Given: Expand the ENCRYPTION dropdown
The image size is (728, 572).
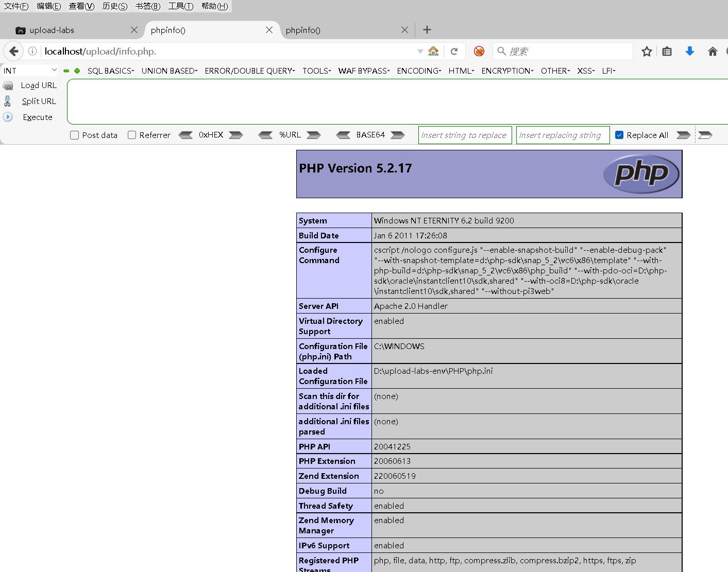Looking at the screenshot, I should [507, 71].
